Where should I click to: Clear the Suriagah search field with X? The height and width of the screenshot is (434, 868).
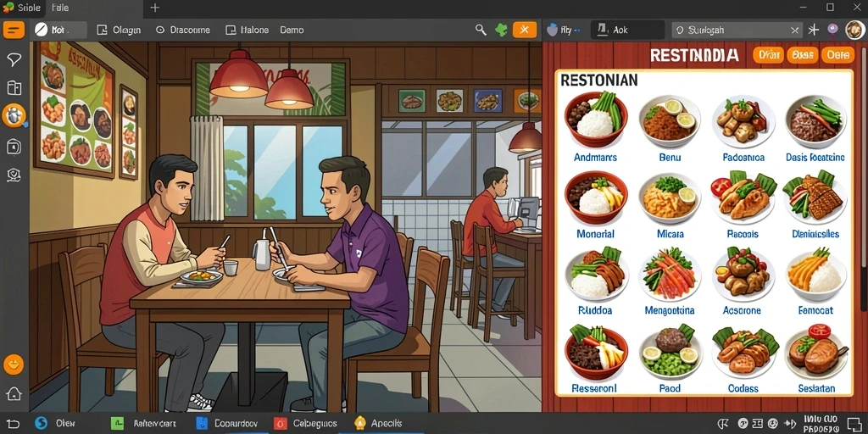795,30
